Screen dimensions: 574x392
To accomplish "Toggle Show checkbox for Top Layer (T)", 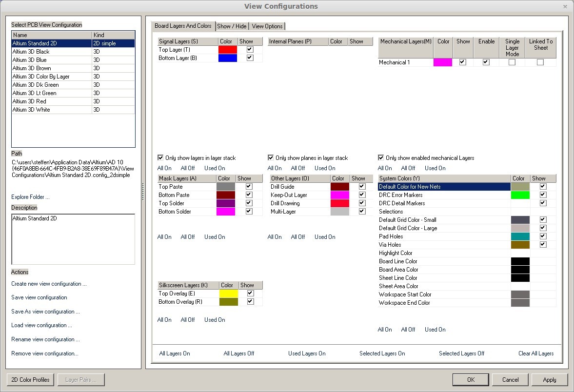I will (x=250, y=49).
